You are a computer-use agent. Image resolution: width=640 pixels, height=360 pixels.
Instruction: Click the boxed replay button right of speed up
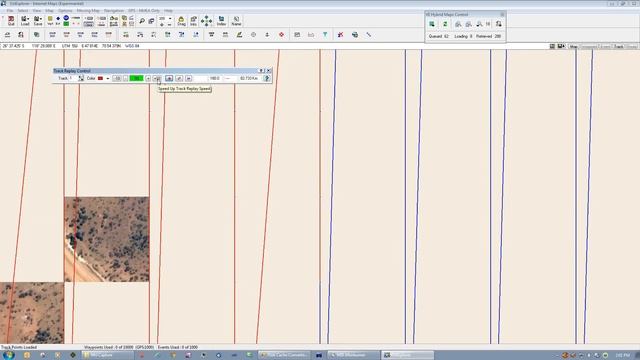click(x=169, y=78)
